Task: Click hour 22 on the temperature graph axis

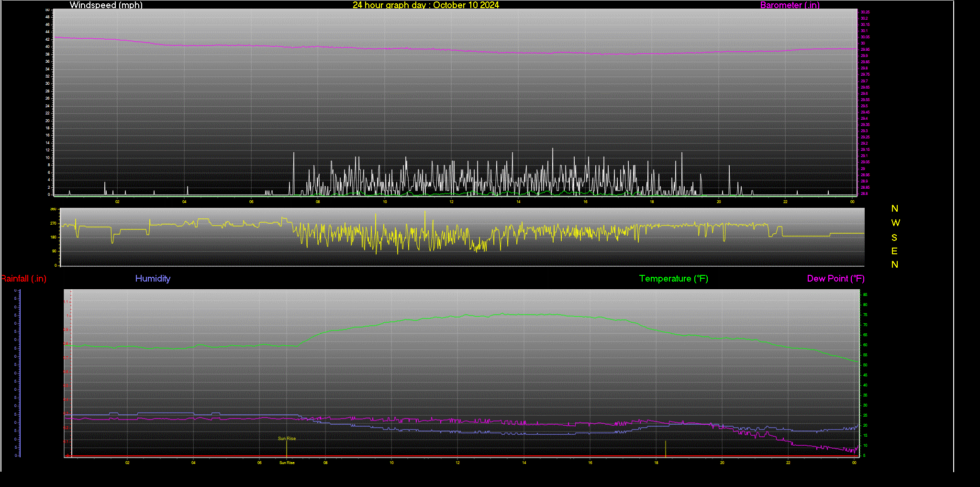Action: click(788, 463)
